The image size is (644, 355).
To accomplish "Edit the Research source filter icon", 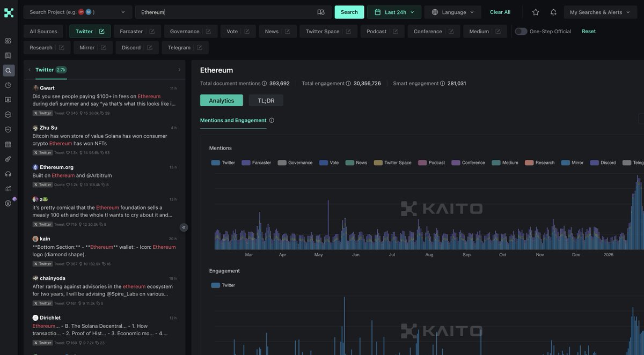I will (62, 48).
